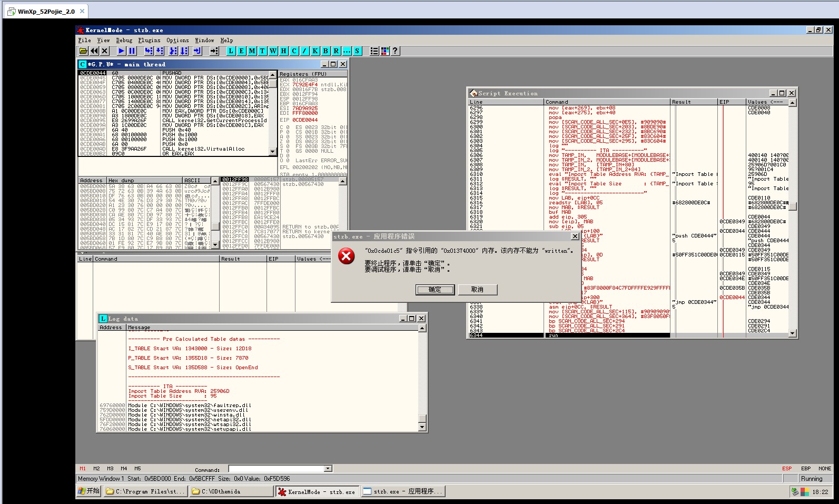Click scroll-up arrow in Log data window
The height and width of the screenshot is (504, 839).
click(x=422, y=328)
